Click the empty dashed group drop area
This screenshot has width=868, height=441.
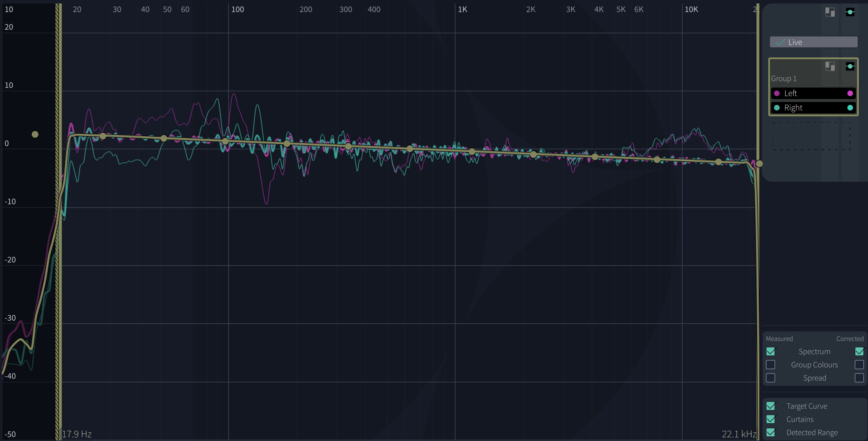[x=811, y=136]
